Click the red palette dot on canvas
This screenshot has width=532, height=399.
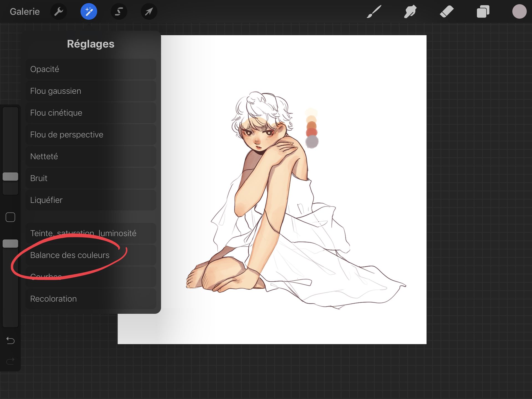point(312,132)
